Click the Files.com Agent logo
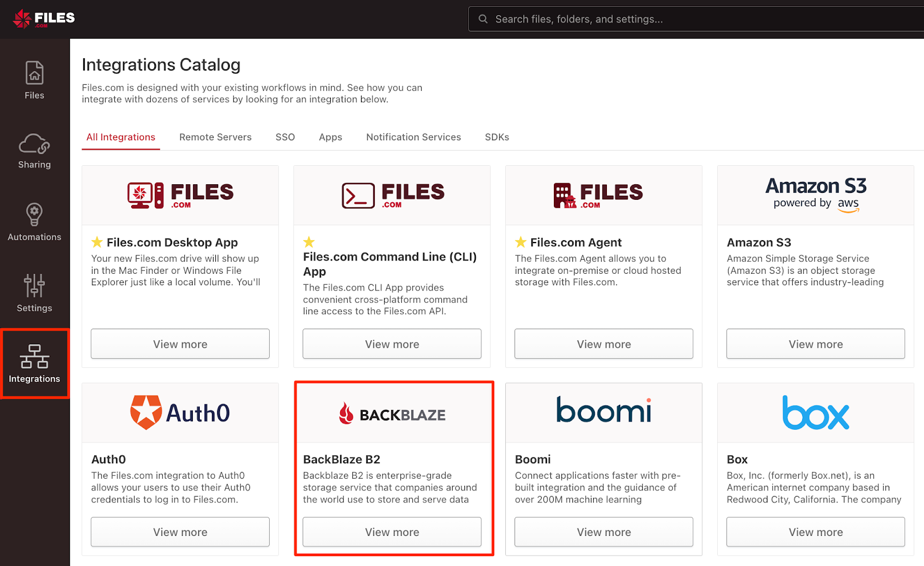924x566 pixels. (x=598, y=195)
